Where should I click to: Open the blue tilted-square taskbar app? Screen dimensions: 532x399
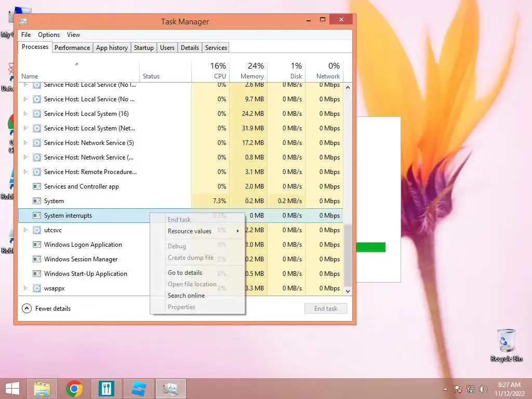click(139, 389)
